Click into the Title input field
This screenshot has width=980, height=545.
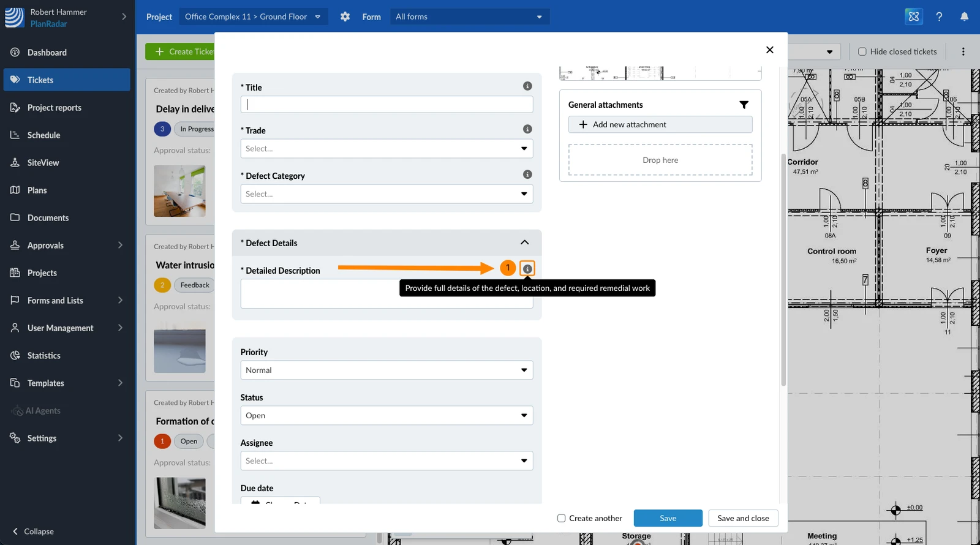point(386,105)
